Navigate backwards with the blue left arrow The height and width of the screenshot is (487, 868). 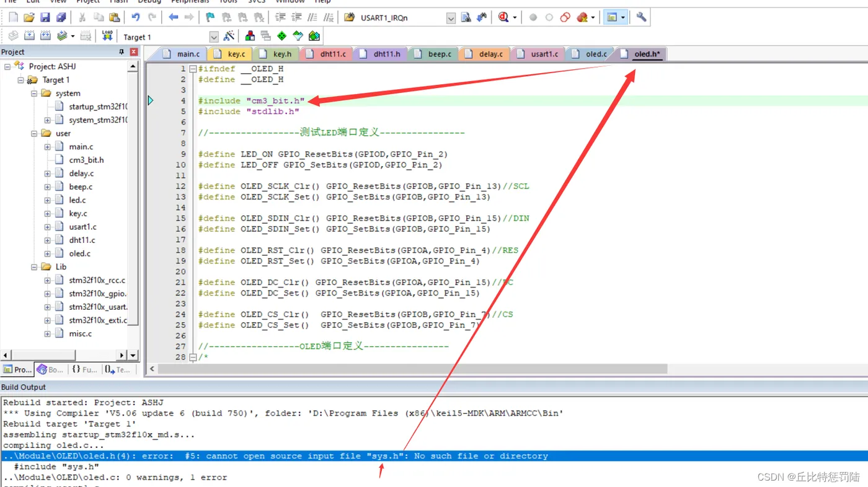(x=174, y=18)
